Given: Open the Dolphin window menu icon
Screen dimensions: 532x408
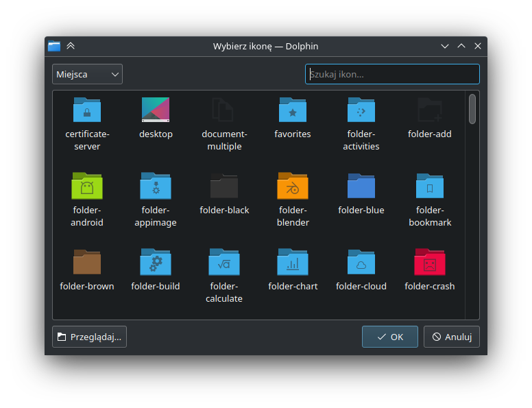Looking at the screenshot, I should coord(54,46).
